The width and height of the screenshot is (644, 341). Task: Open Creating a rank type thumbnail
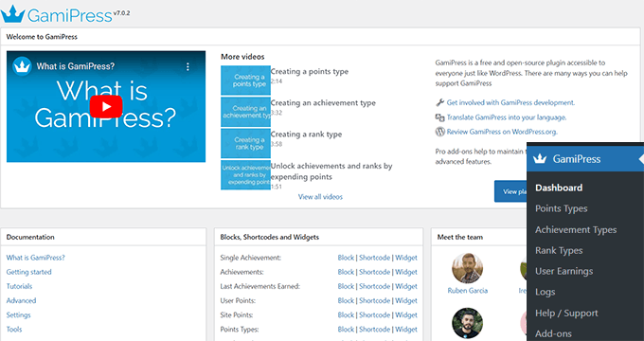245,143
